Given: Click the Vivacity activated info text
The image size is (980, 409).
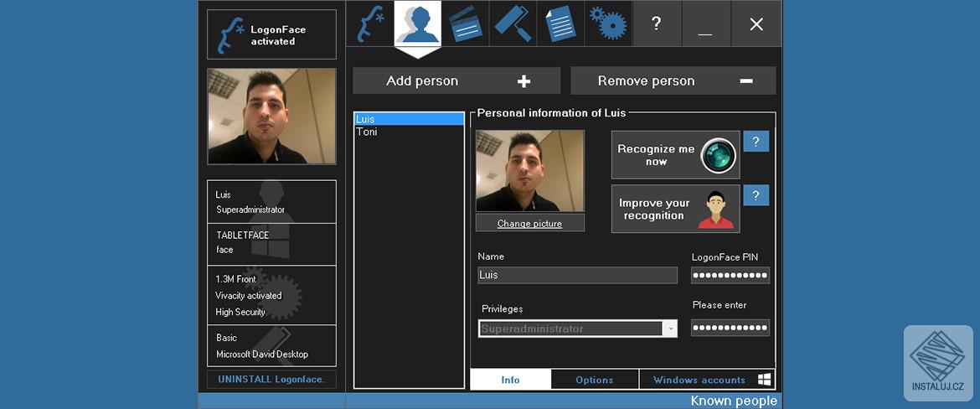Looking at the screenshot, I should pos(249,295).
